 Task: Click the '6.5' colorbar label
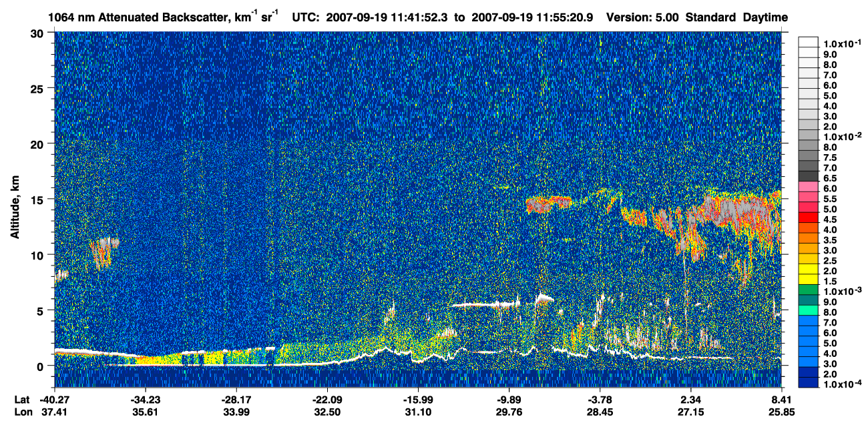click(x=831, y=177)
